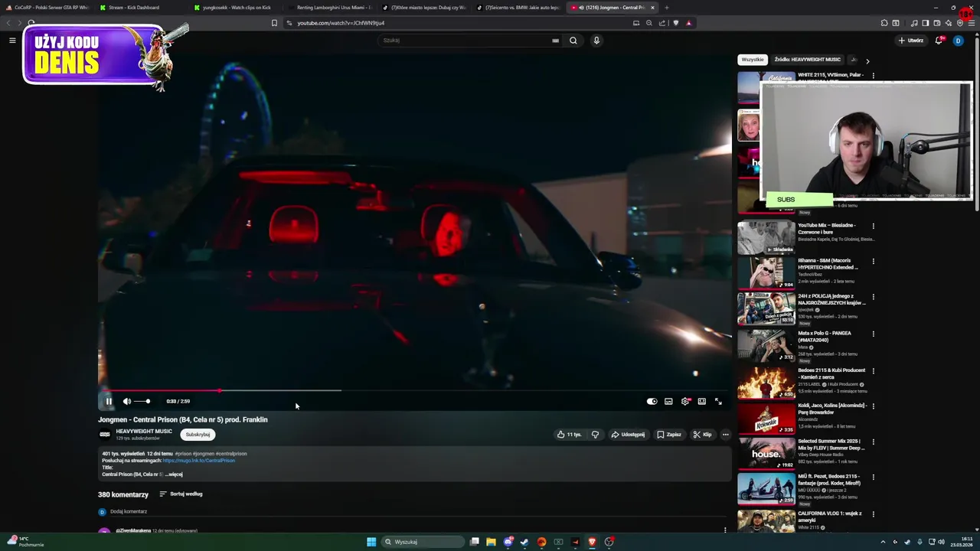Image resolution: width=980 pixels, height=551 pixels.
Task: Select the Wszystkie filter chip
Action: click(753, 60)
